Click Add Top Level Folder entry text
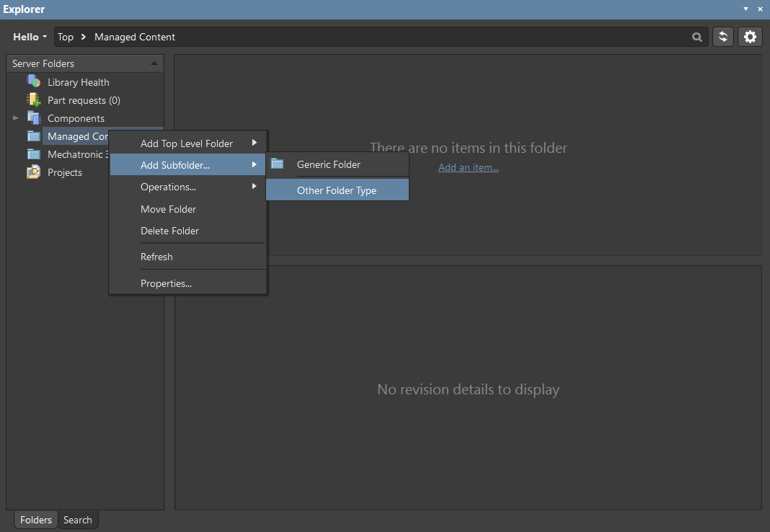The image size is (770, 532). coord(187,143)
